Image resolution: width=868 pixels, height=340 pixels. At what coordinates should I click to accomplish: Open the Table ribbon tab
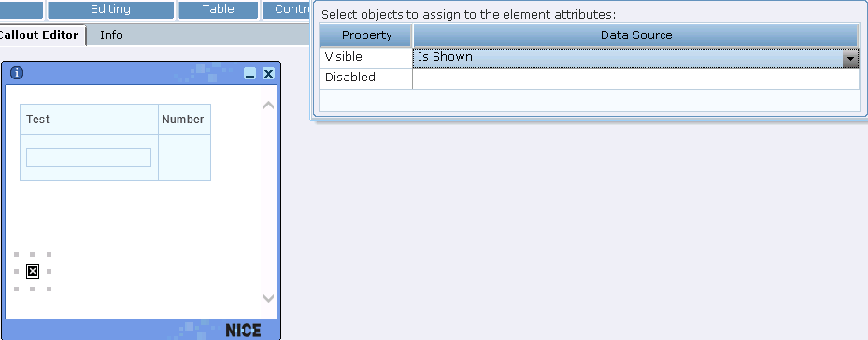[218, 9]
